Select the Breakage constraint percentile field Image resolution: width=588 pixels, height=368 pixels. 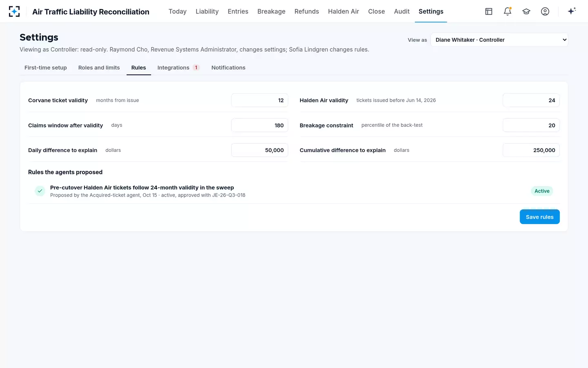pos(531,125)
